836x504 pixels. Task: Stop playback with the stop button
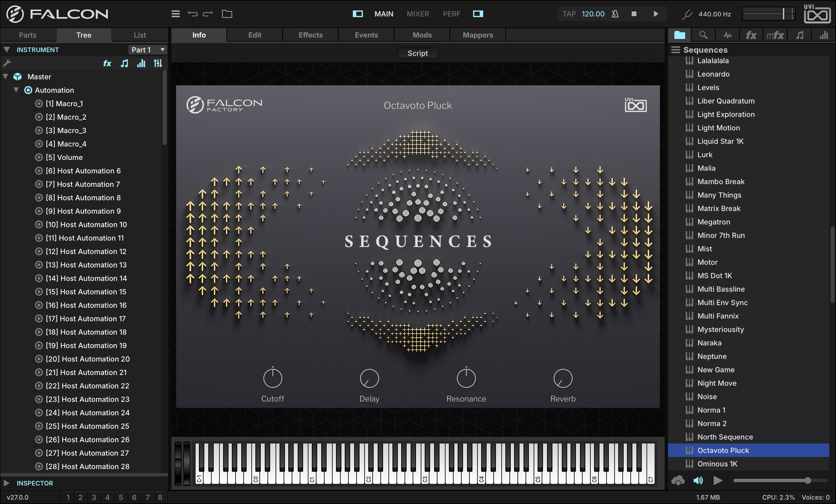[x=634, y=14]
